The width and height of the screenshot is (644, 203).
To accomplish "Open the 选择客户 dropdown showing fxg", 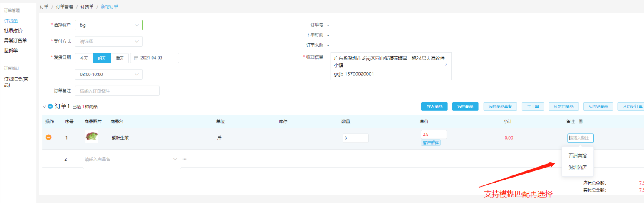I will [x=109, y=25].
